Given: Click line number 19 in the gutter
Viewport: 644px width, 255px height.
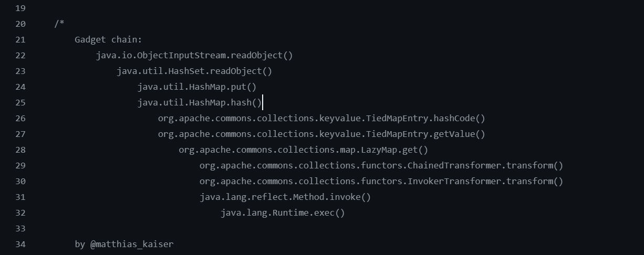Looking at the screenshot, I should 20,8.
